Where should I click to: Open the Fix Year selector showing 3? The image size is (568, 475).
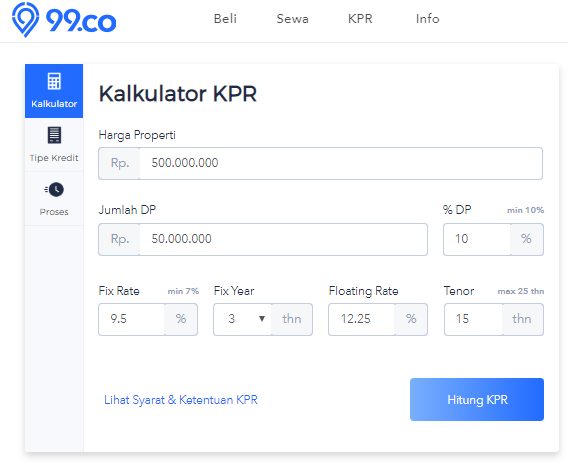(x=243, y=319)
